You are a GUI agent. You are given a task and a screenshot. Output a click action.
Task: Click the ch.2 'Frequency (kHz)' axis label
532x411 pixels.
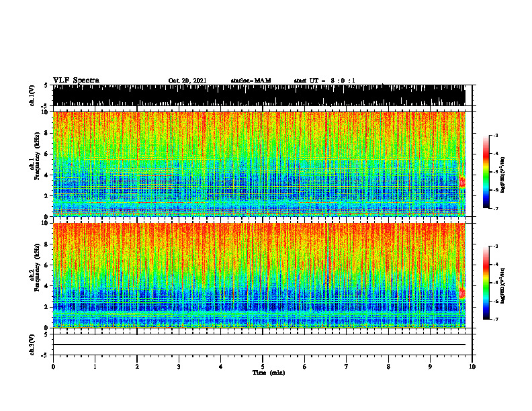point(37,267)
